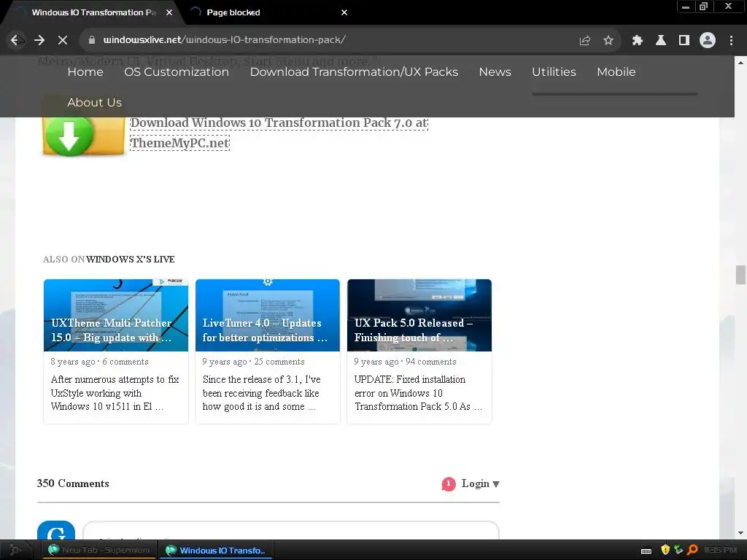This screenshot has height=560, width=747.
Task: Click the scrollbar up arrow
Action: click(x=740, y=63)
